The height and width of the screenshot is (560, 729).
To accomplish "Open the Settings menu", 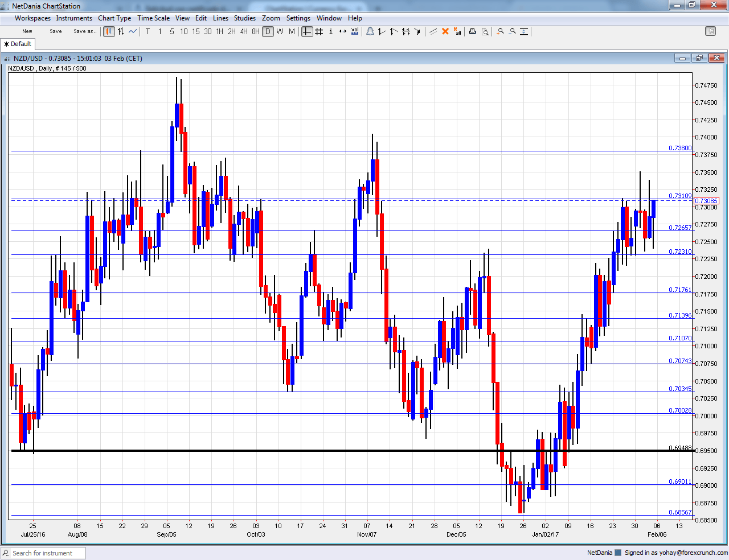I will (298, 18).
